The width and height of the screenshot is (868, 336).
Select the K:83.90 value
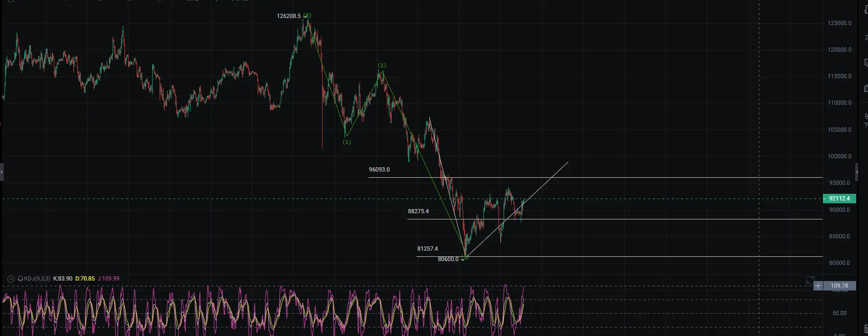[63, 279]
